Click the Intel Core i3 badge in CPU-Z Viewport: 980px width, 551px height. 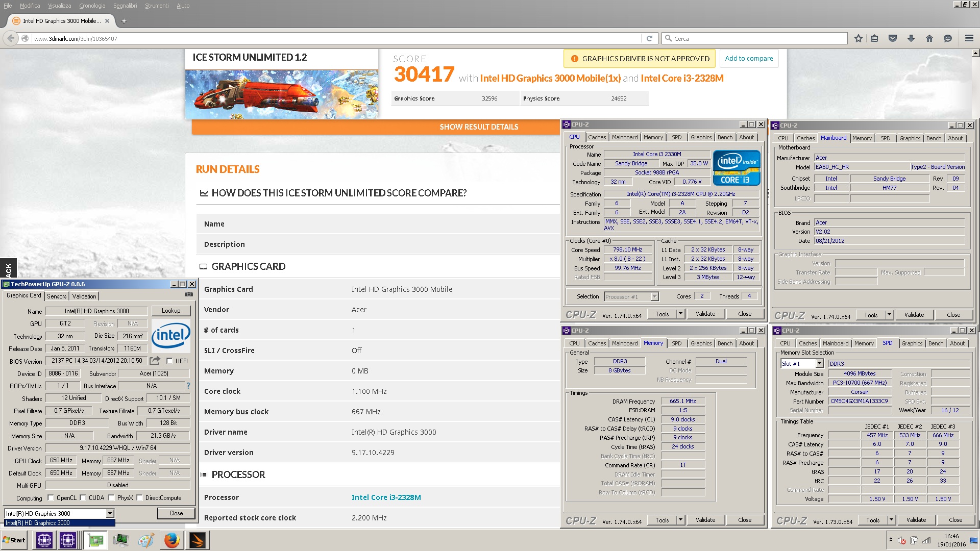pos(737,167)
